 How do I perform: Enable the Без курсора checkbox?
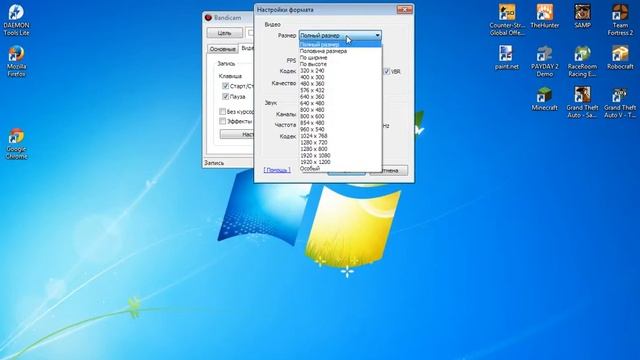click(222, 111)
